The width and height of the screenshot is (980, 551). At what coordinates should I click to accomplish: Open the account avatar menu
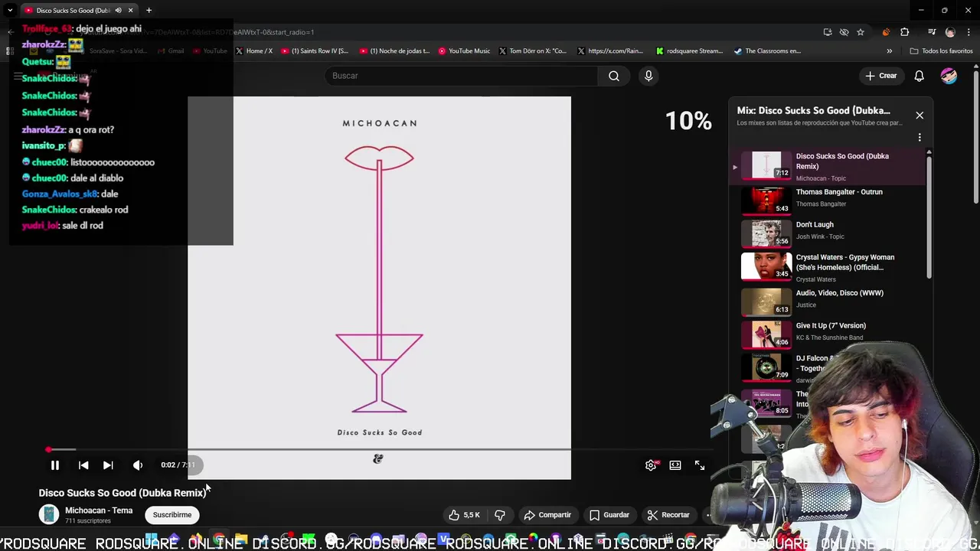click(x=949, y=76)
